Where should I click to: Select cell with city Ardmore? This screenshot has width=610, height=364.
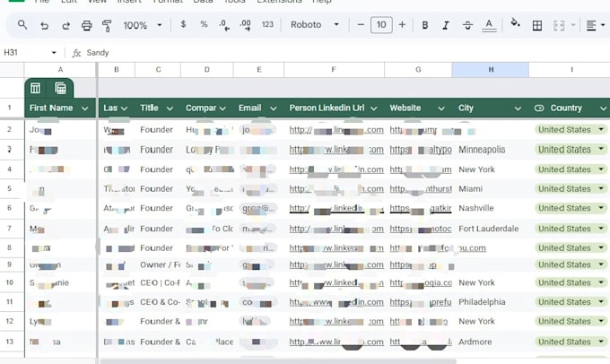pos(490,342)
